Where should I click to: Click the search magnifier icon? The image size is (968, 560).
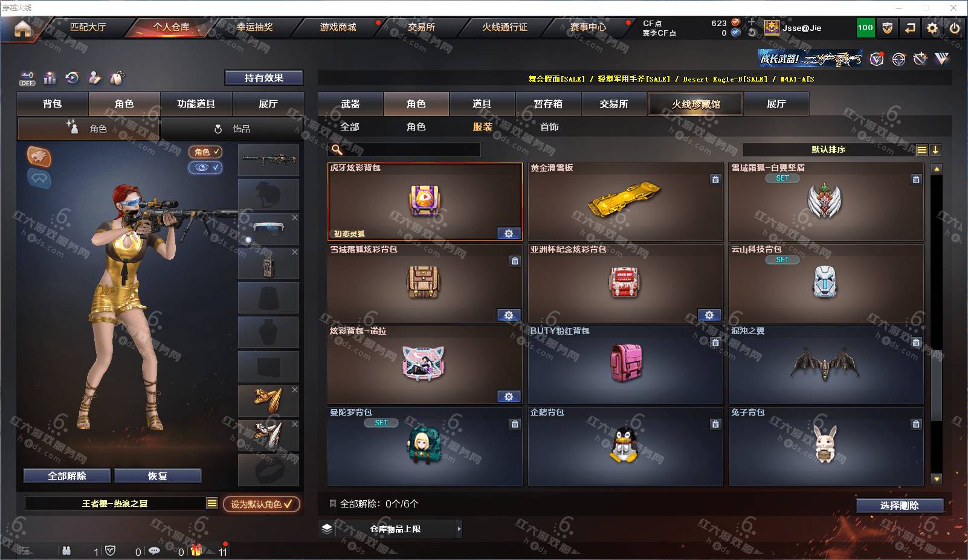337,149
